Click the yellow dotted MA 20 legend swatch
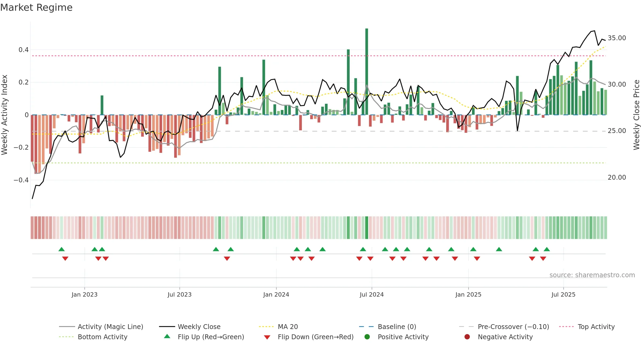The height and width of the screenshot is (362, 644). click(266, 327)
